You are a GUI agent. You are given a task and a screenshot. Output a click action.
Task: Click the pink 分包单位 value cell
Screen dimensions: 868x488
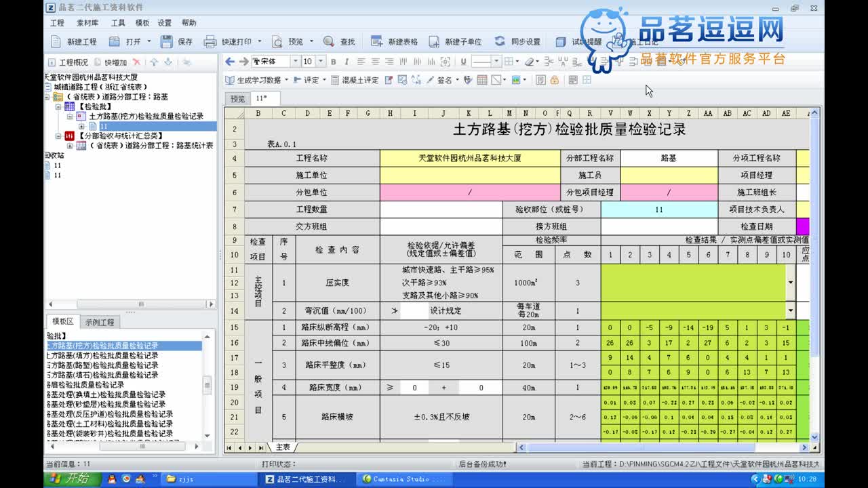[470, 192]
